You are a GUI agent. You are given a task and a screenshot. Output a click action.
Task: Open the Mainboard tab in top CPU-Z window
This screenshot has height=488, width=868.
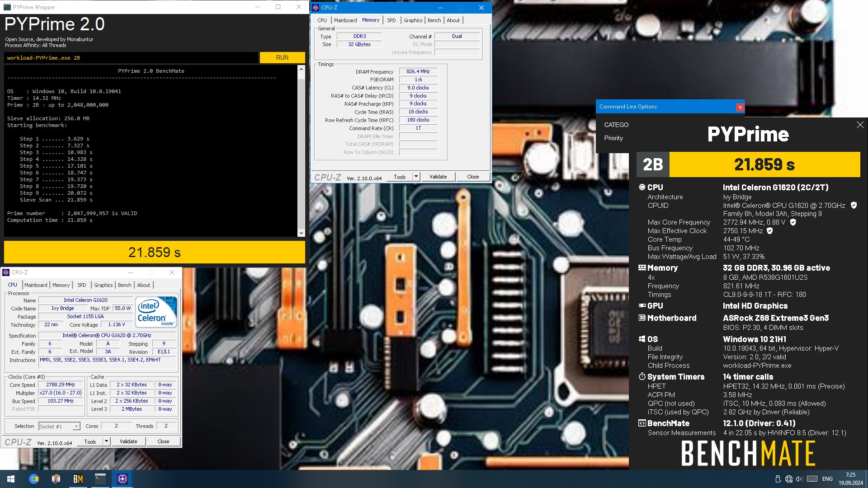coord(345,20)
